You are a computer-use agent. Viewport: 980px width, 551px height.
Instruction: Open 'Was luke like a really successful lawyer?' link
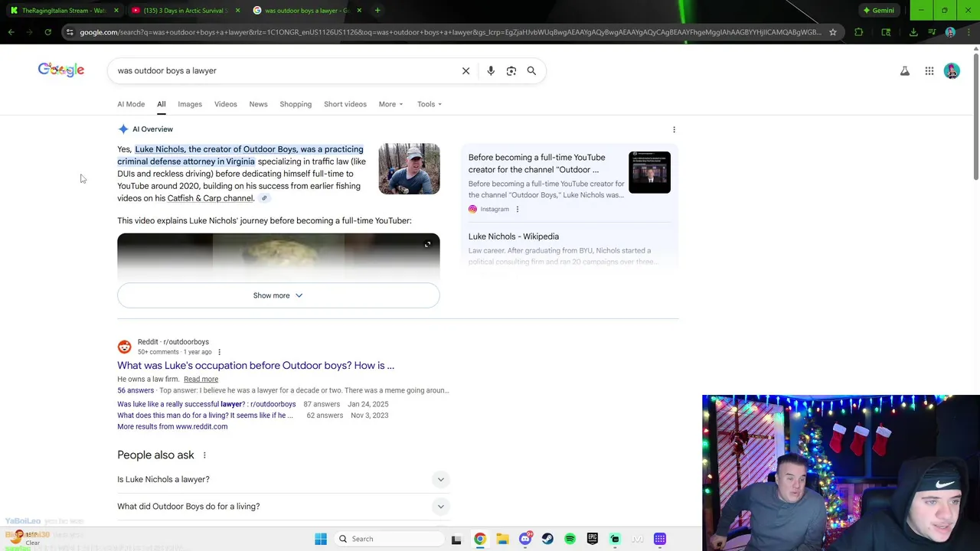pyautogui.click(x=206, y=404)
